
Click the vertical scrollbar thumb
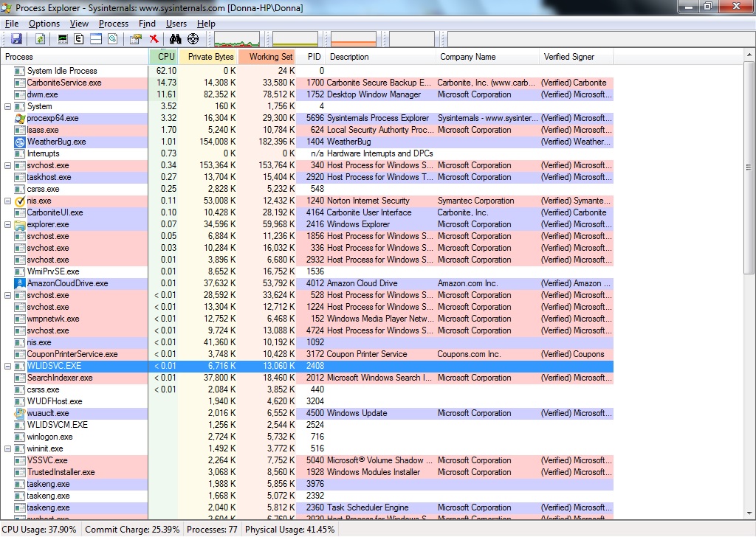point(749,167)
